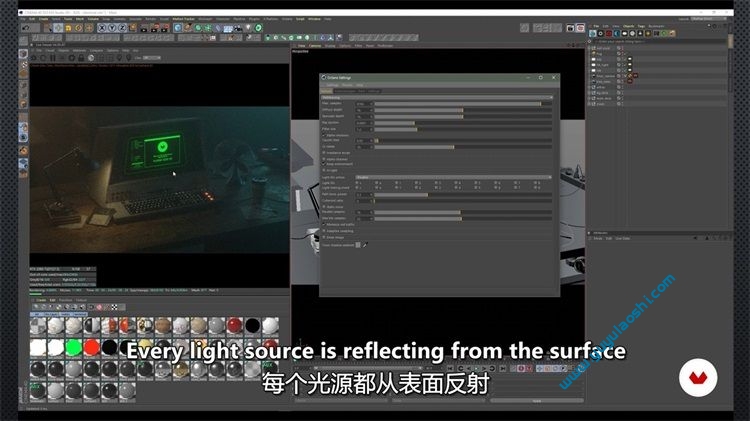Click the Undo icon in main toolbar

26,28
